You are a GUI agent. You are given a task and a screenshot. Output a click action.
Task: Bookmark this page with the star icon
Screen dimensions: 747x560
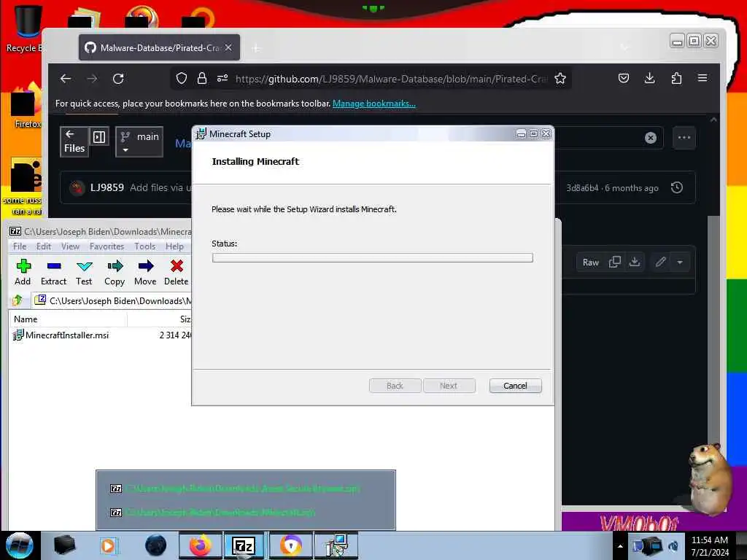[x=560, y=79]
